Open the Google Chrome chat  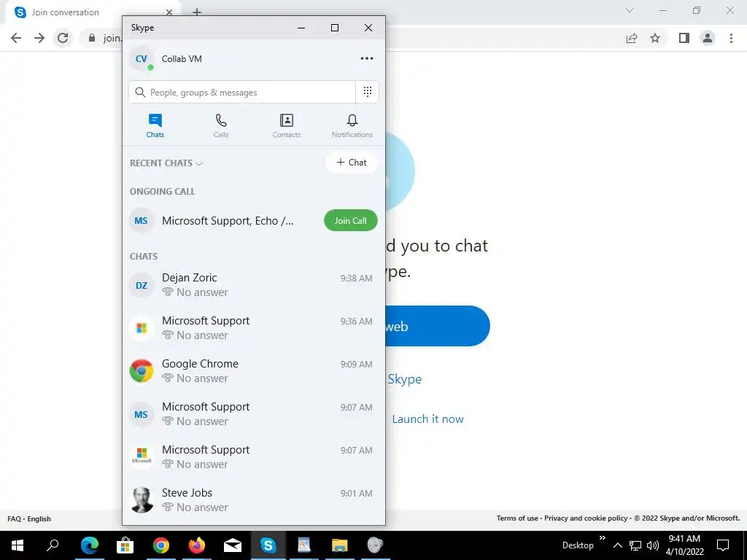253,371
